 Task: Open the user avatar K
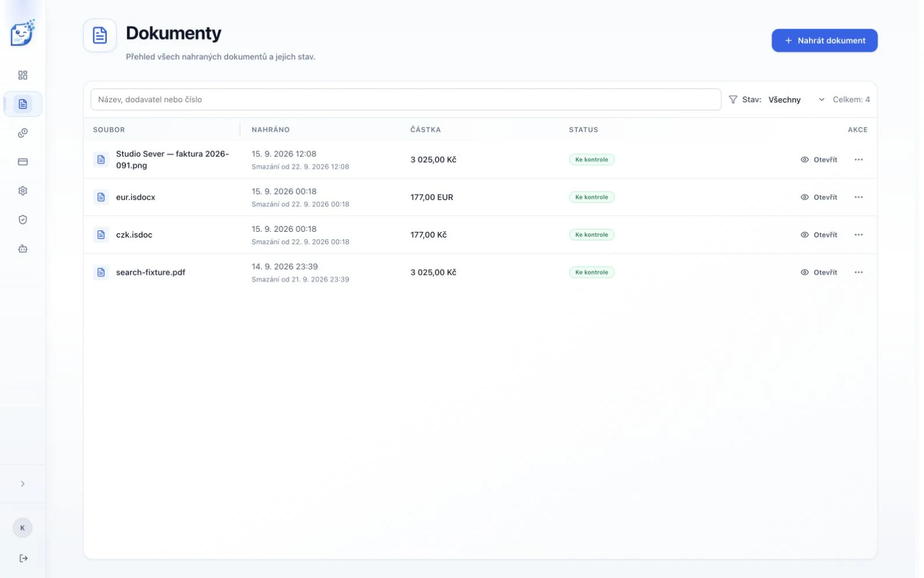23,528
